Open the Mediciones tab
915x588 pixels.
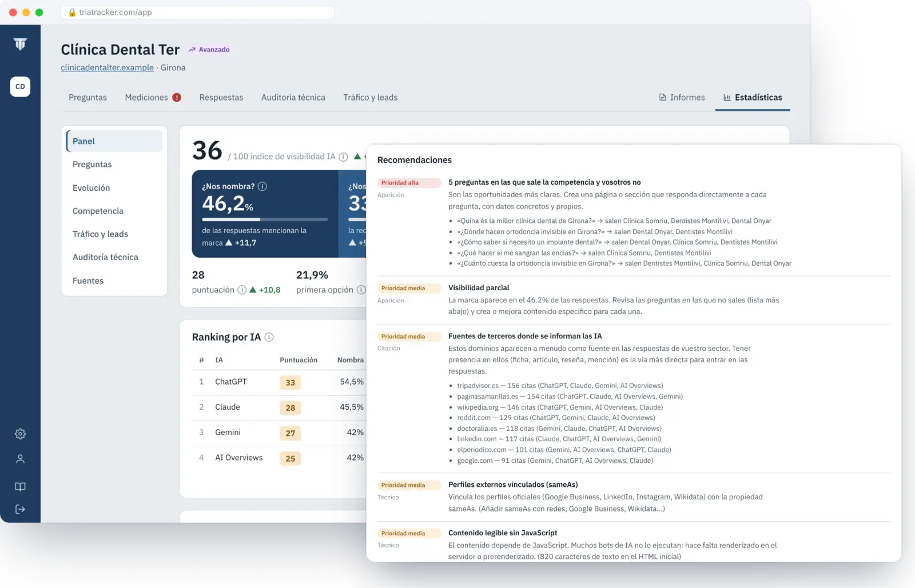(146, 97)
